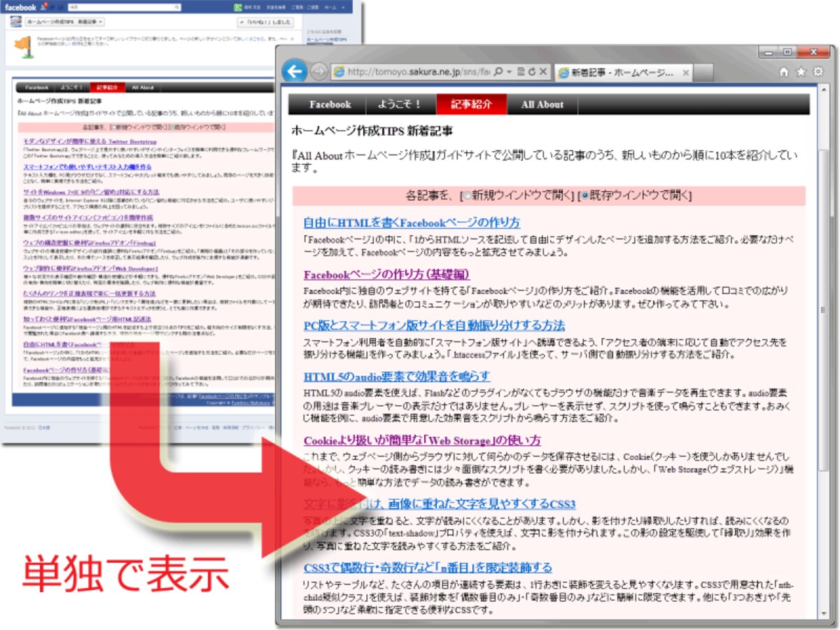Open ホームページ作成TIPS 新着記事 dropdown in Facebook window
The height and width of the screenshot is (630, 840).
pyautogui.click(x=65, y=22)
